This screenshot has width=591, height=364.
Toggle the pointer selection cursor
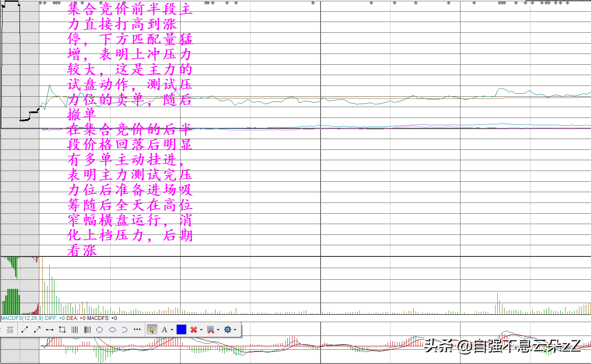[x=152, y=329]
